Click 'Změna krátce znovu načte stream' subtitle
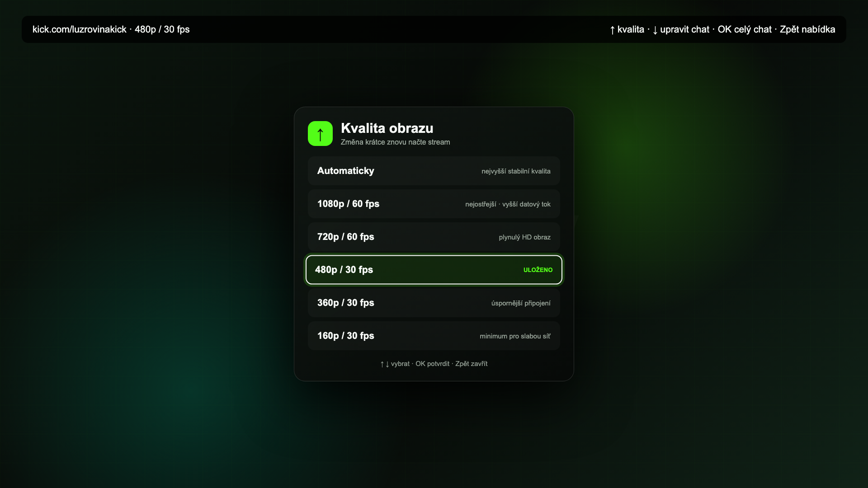 pos(395,142)
